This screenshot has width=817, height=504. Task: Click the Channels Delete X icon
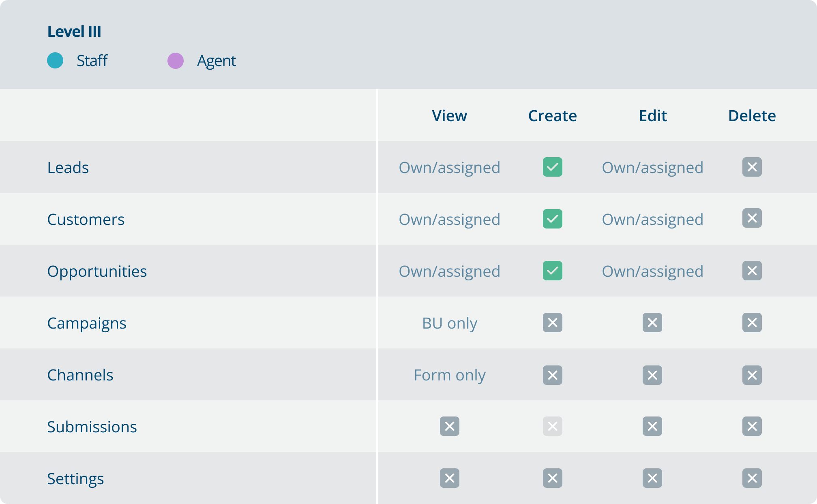(752, 375)
